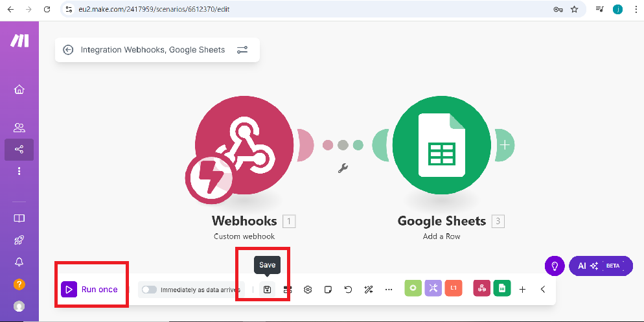Collapse the toolbar with the left chevron
The height and width of the screenshot is (322, 644).
tap(543, 290)
